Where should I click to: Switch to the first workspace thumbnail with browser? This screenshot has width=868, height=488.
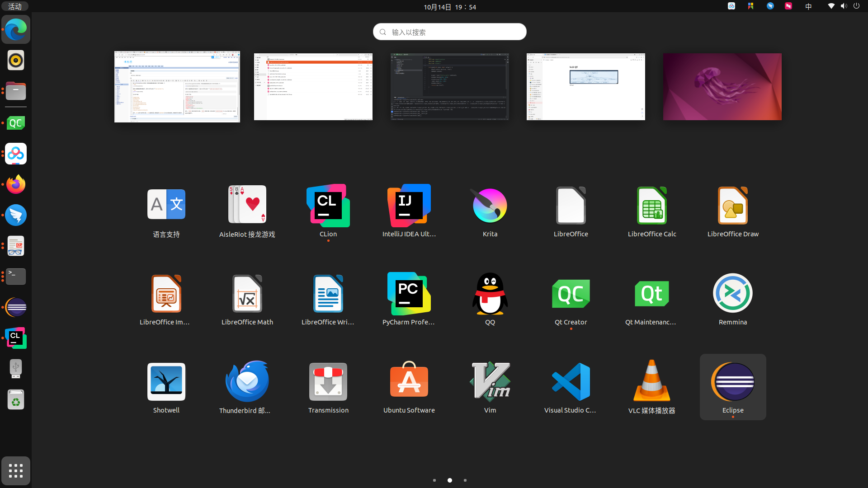point(177,87)
